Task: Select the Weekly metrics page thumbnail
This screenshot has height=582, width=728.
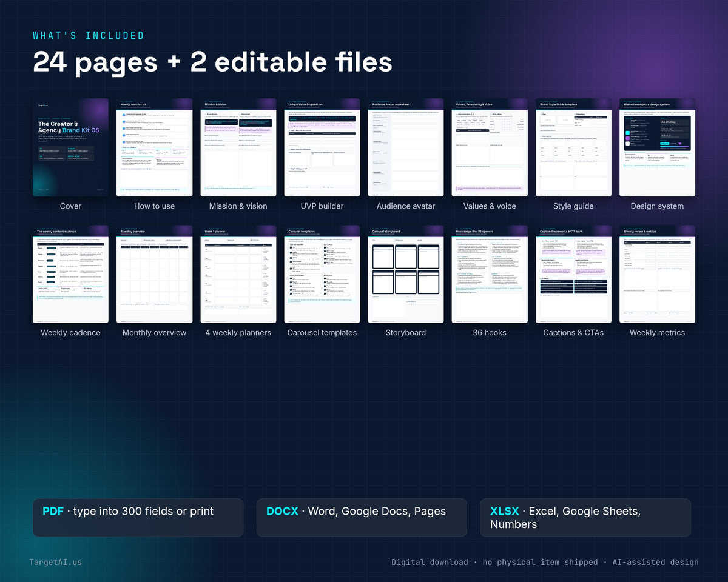Action: [657, 274]
